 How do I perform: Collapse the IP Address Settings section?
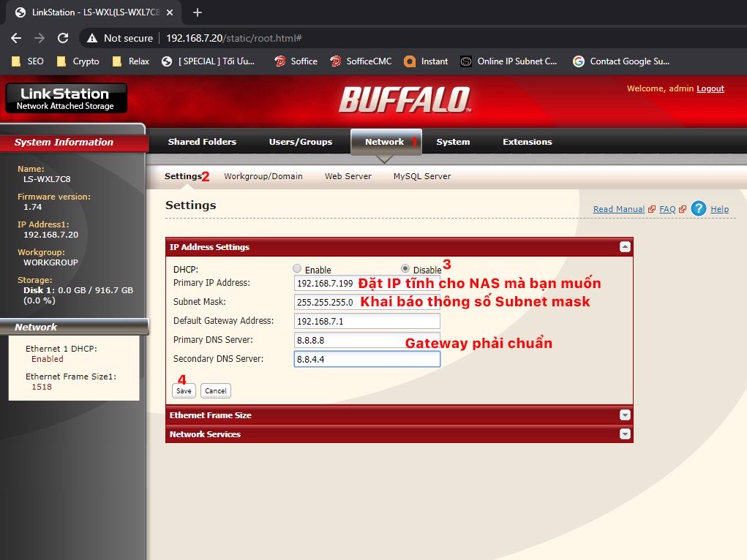click(x=625, y=246)
